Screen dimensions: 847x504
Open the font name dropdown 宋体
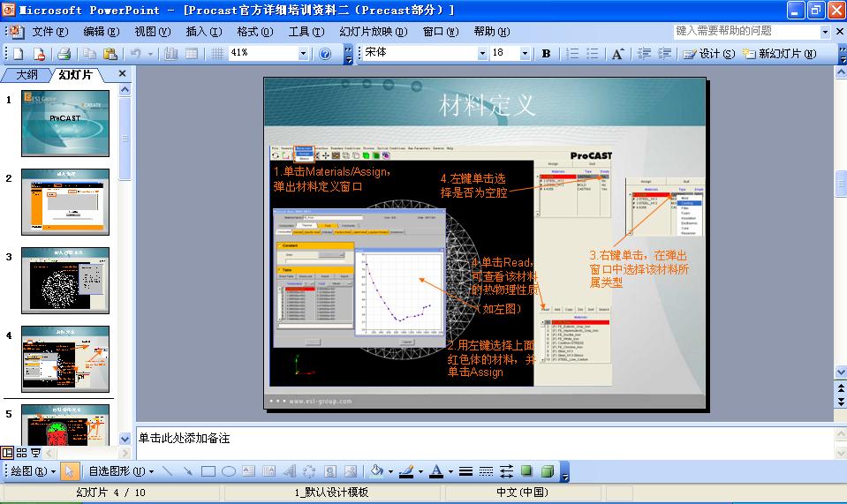click(482, 53)
